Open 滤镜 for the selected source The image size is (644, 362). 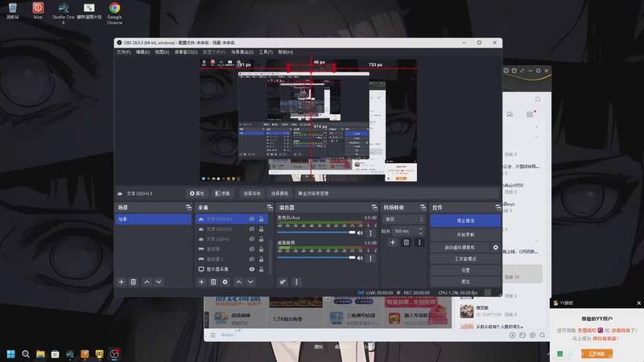click(x=223, y=193)
